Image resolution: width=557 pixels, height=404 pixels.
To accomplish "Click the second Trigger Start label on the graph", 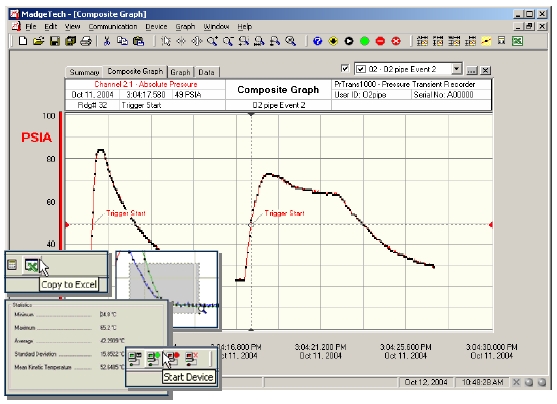I will point(284,213).
